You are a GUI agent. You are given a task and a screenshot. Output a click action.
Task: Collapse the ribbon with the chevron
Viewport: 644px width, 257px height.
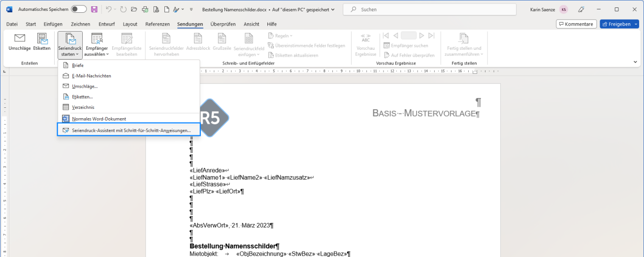(635, 62)
